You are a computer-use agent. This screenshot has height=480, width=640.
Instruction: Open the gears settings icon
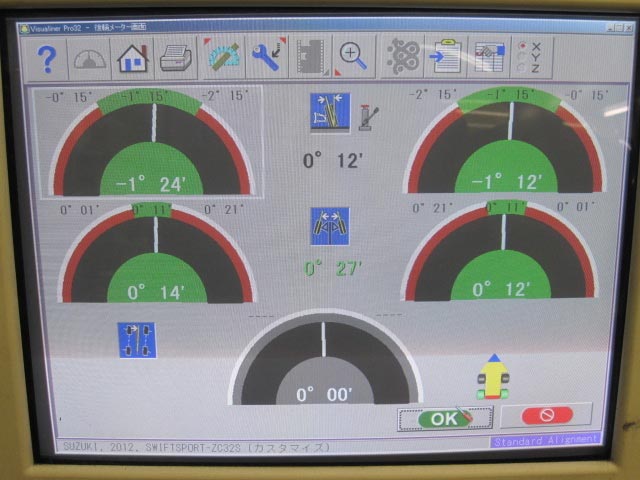(403, 56)
